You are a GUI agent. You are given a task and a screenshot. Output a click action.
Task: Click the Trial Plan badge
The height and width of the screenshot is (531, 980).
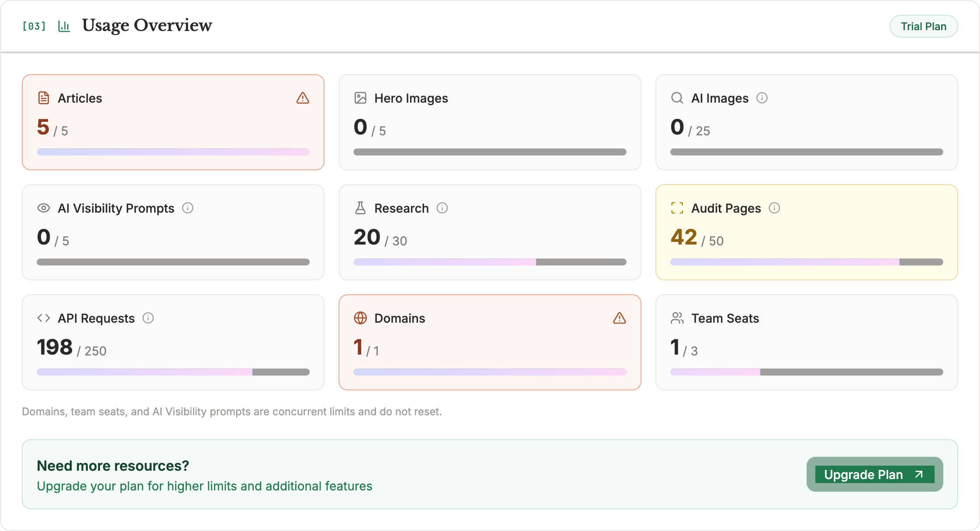(x=924, y=26)
